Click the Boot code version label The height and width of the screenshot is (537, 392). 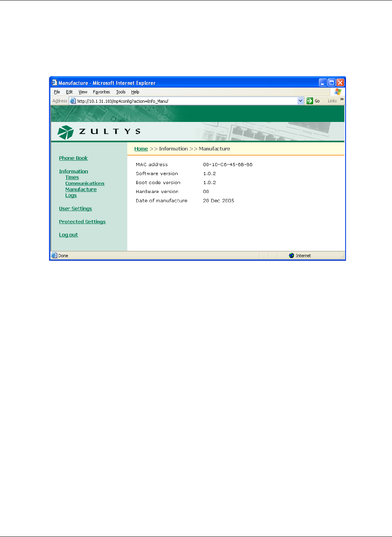click(158, 183)
